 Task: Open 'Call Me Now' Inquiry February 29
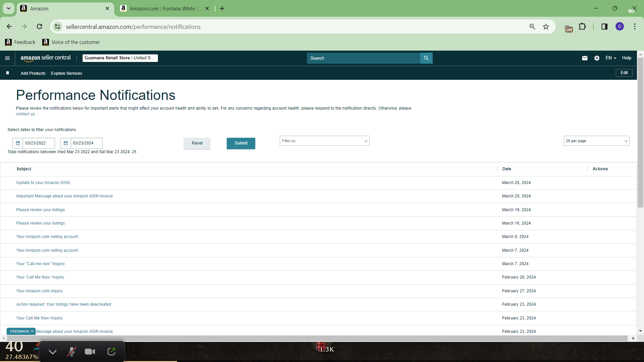click(40, 277)
